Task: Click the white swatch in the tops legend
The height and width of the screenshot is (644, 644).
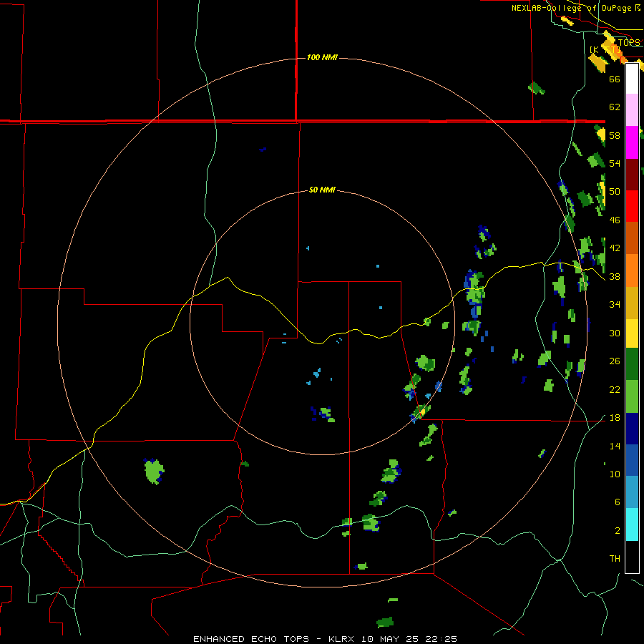Action: pos(632,79)
